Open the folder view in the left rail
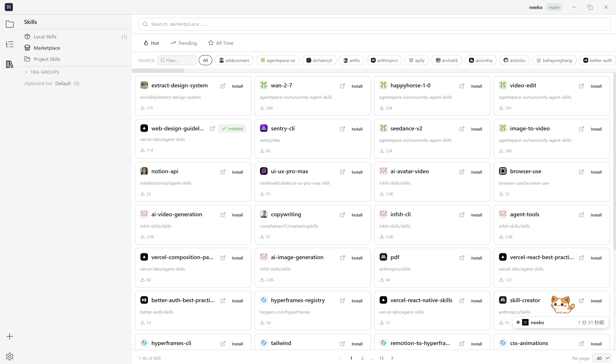This screenshot has width=616, height=364. point(10,24)
